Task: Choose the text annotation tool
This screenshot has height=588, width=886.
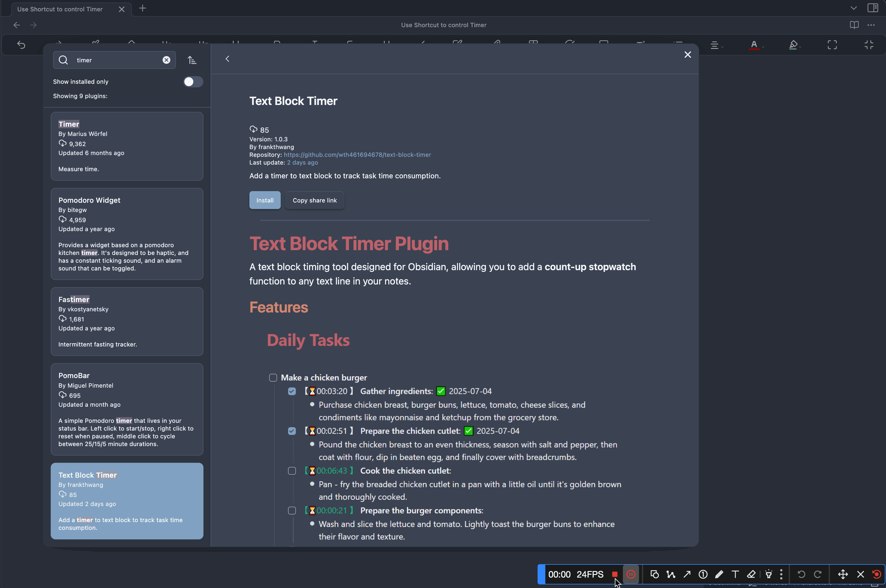Action: [735, 574]
